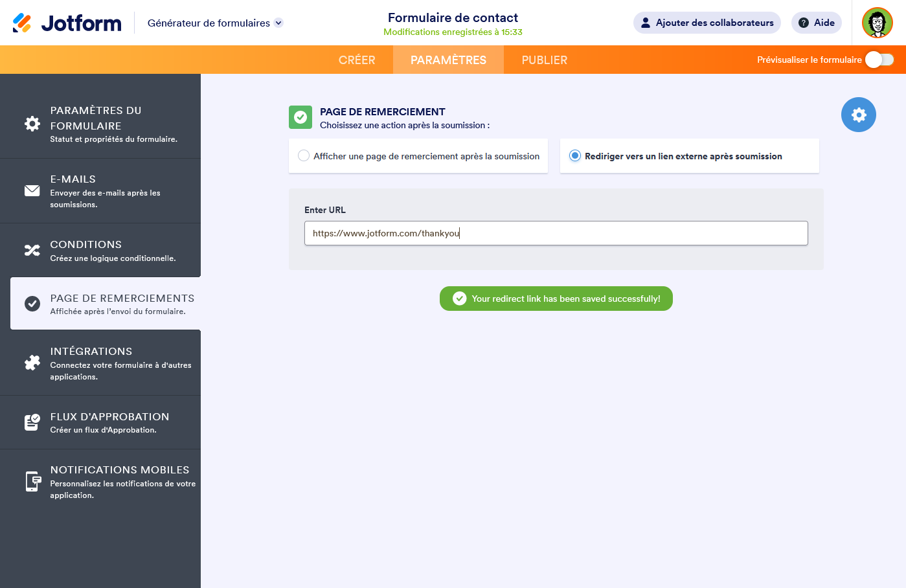Open the Intégrations section
The height and width of the screenshot is (588, 906).
(x=100, y=363)
